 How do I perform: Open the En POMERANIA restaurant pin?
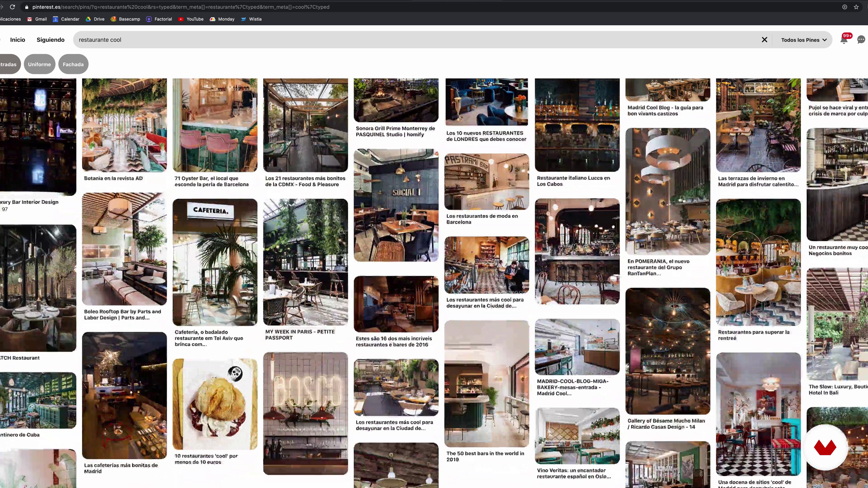coord(668,191)
